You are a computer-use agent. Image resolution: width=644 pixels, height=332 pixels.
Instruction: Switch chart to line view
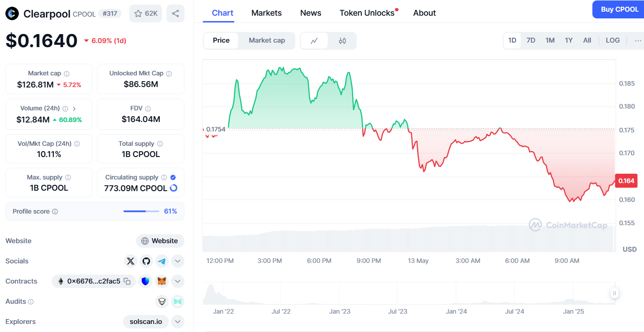click(314, 41)
